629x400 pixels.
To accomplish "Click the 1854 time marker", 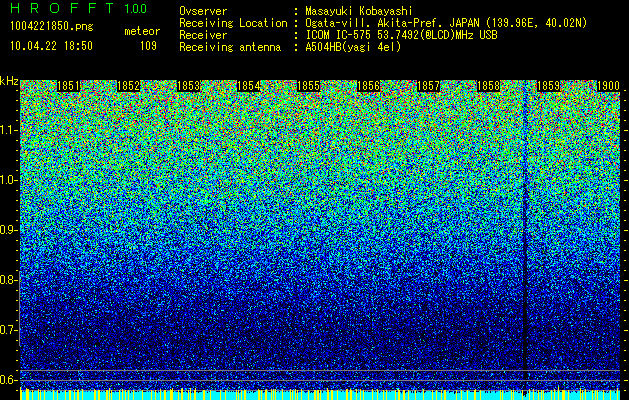I will tap(249, 86).
